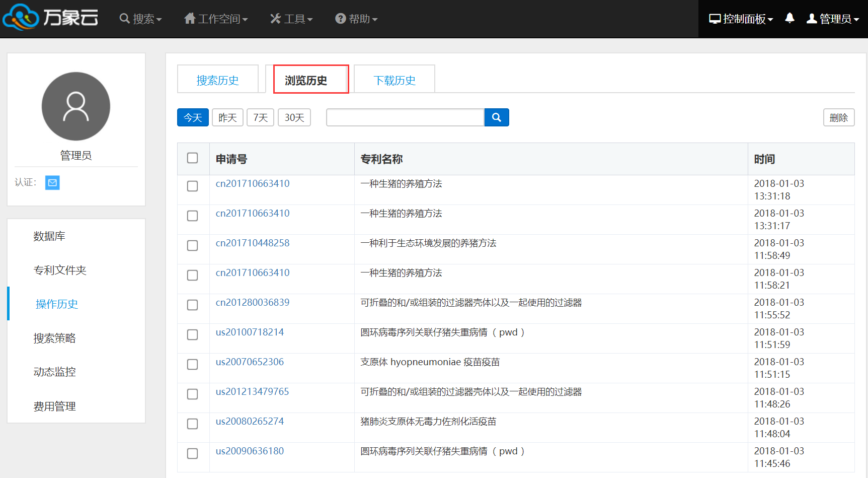This screenshot has width=868, height=478.
Task: Open patent link us20090636180
Action: [x=250, y=451]
